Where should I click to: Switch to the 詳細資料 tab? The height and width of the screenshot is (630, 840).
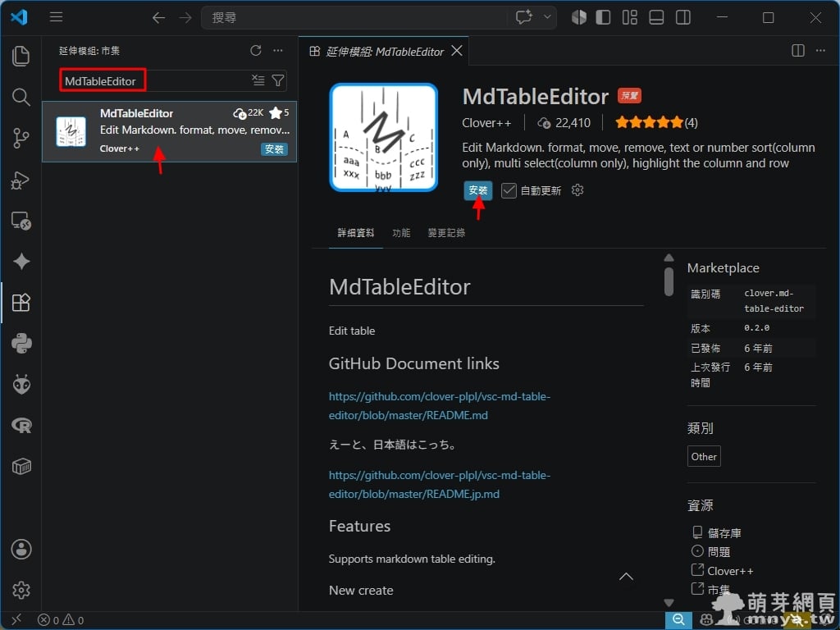tap(356, 233)
